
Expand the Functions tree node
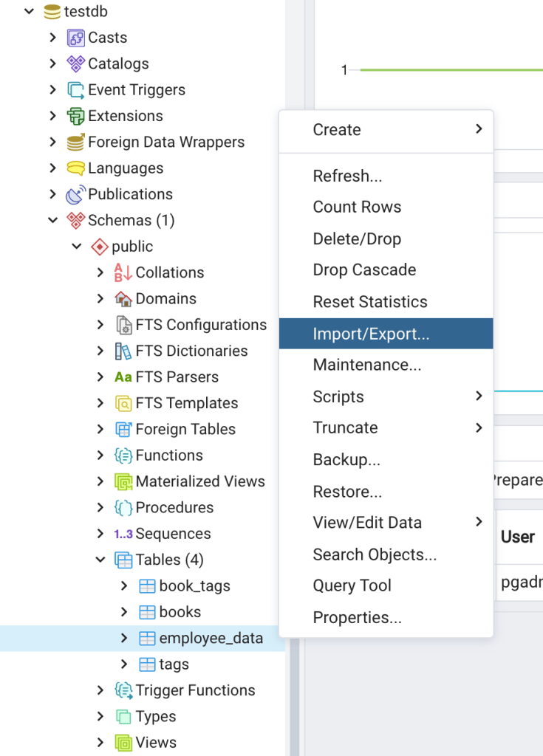tap(100, 456)
